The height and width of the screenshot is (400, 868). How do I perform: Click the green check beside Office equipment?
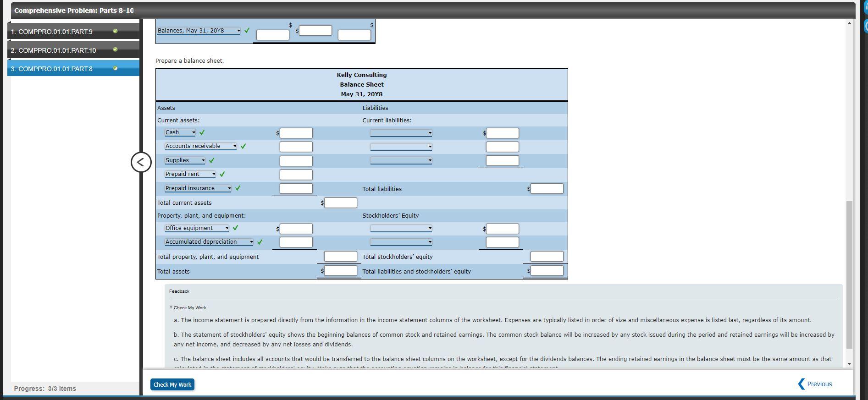236,228
